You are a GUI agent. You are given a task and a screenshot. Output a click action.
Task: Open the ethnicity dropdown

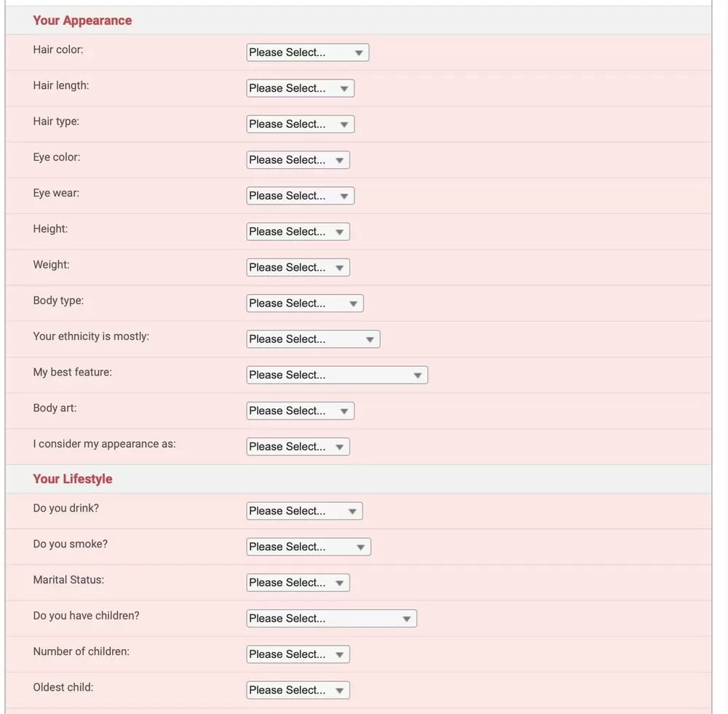[x=313, y=339]
